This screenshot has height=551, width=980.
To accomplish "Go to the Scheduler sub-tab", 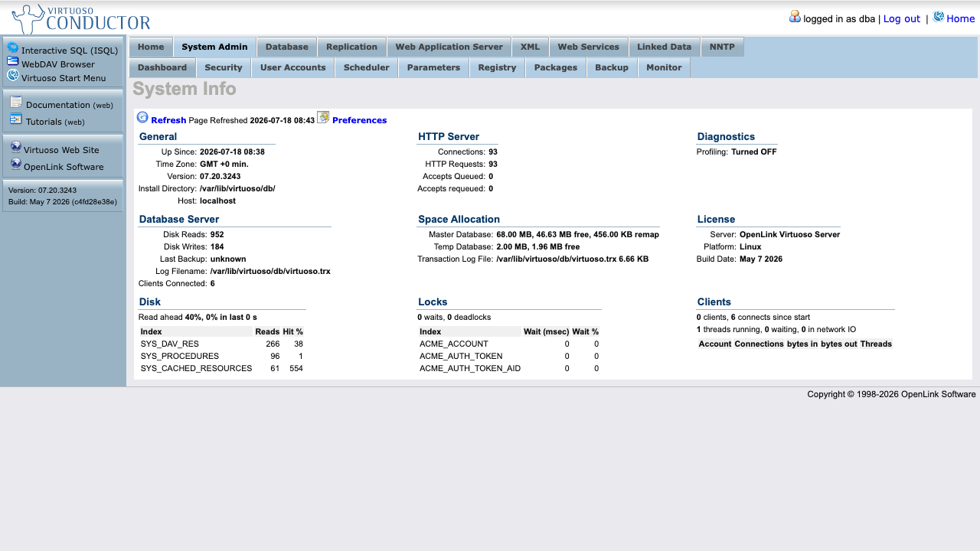I will click(x=367, y=67).
